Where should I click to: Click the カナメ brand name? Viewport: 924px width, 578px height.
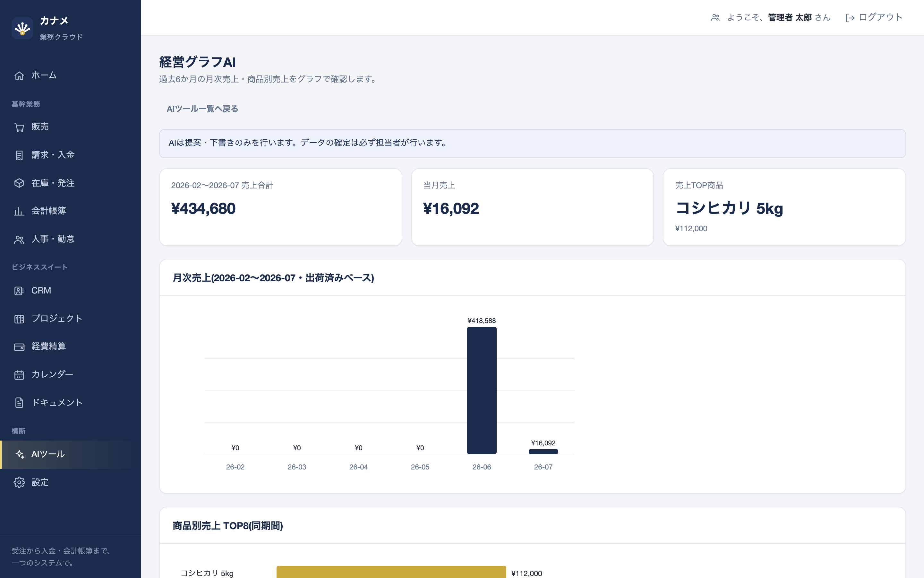54,21
